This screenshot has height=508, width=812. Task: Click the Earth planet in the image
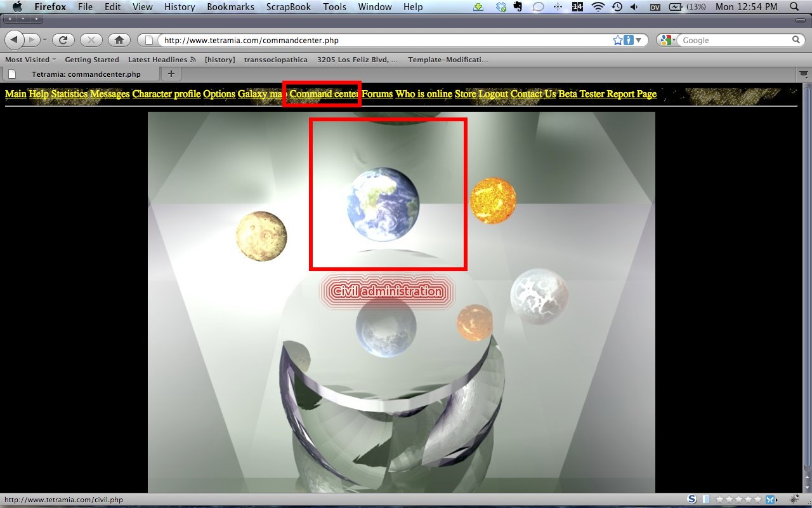383,204
